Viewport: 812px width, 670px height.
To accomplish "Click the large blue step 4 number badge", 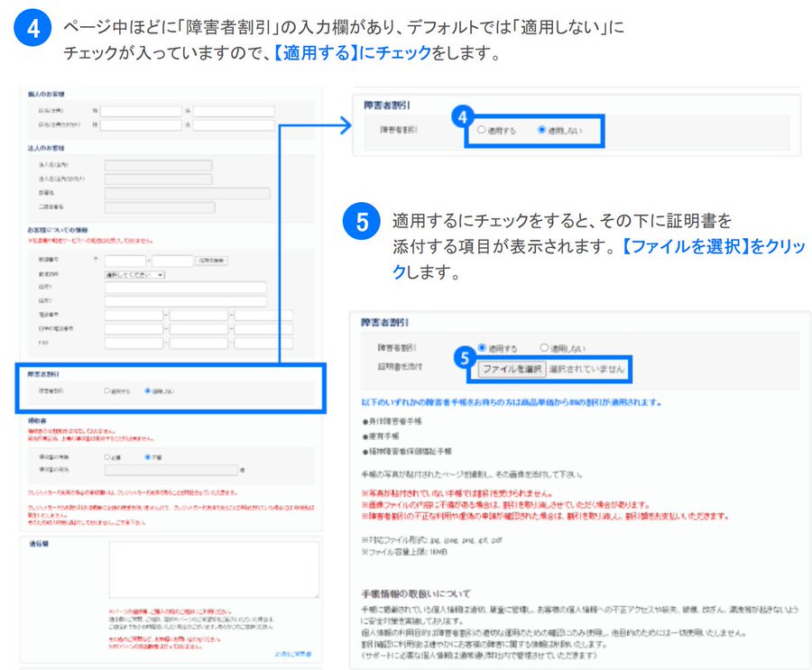I will click(32, 32).
